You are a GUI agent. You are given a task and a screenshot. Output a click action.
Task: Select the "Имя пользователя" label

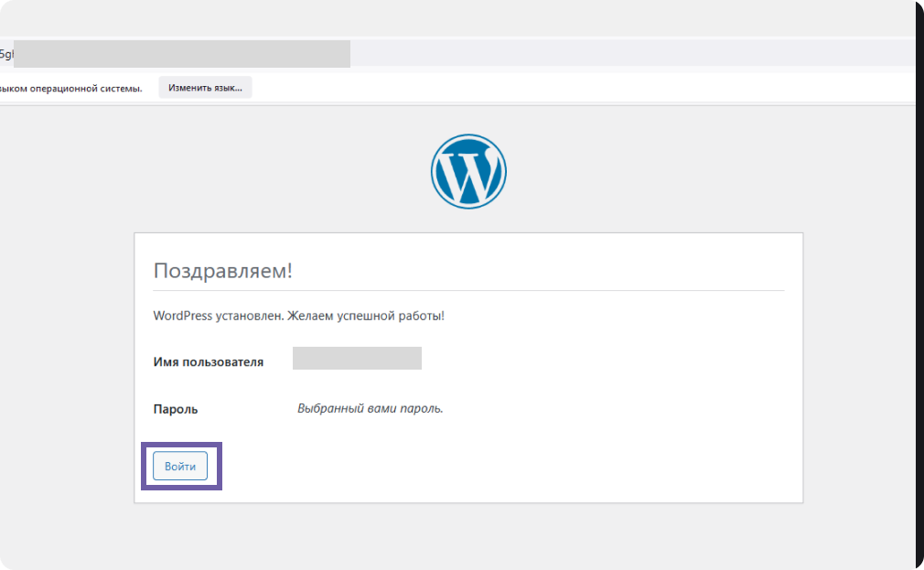[209, 361]
